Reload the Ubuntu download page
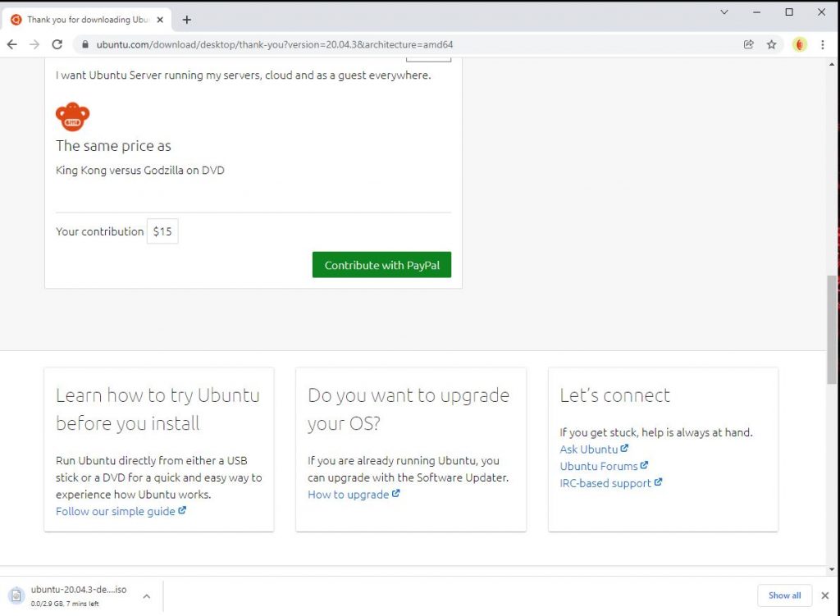 (x=57, y=44)
